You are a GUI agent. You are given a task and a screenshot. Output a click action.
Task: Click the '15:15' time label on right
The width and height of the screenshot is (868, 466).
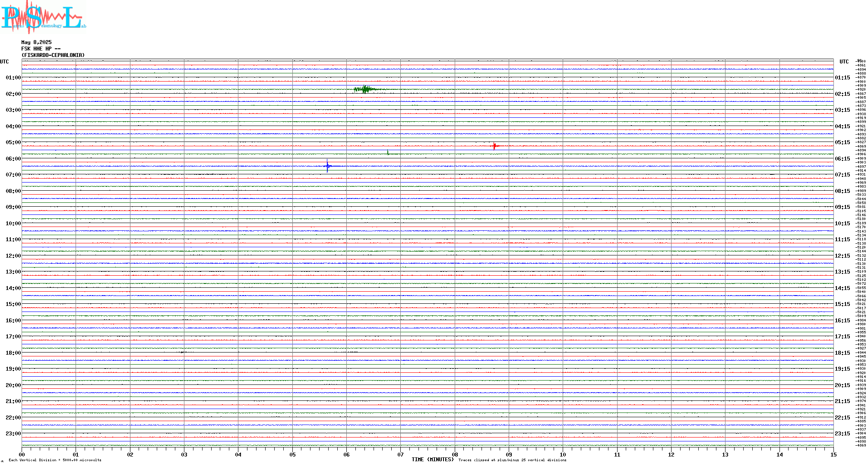[843, 304]
